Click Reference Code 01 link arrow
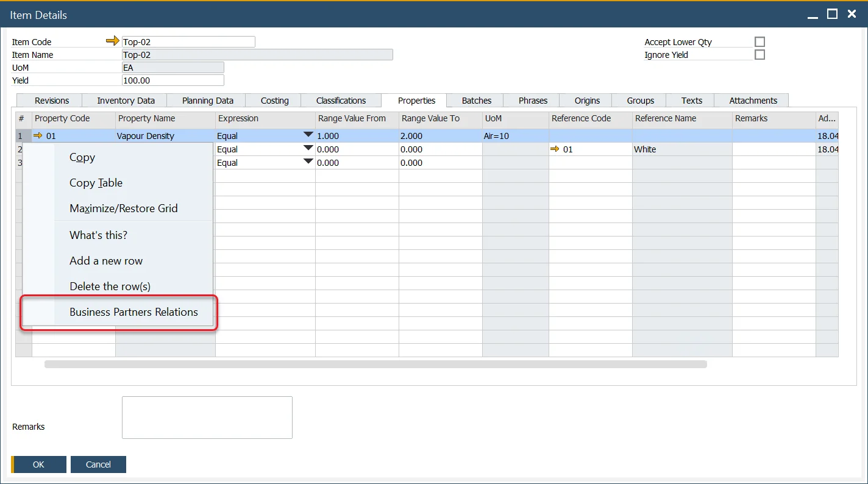This screenshot has width=868, height=484. pyautogui.click(x=555, y=149)
